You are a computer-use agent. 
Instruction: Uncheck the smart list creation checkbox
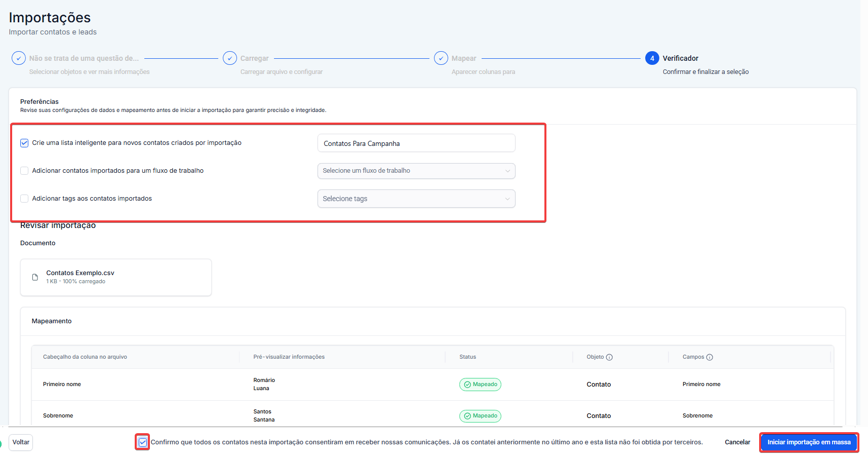click(24, 143)
